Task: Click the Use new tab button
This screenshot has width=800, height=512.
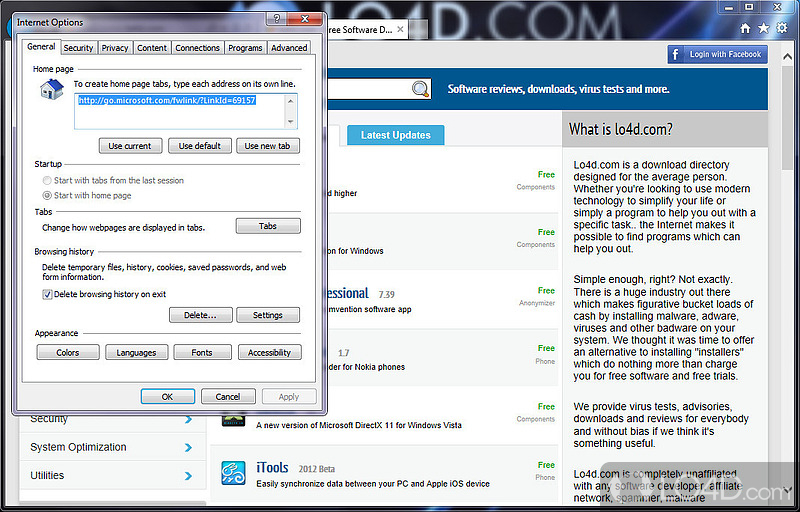Action: tap(268, 146)
